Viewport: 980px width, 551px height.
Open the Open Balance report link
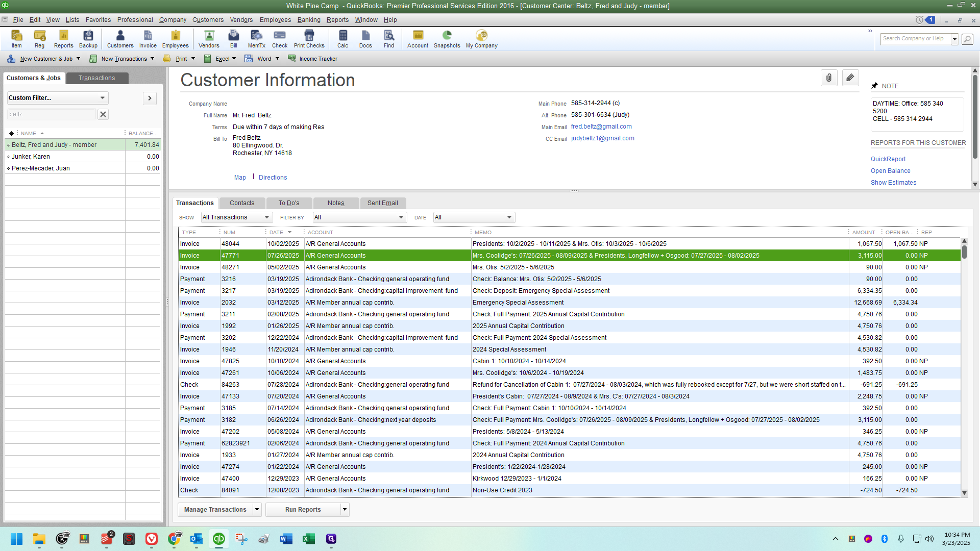[890, 171]
